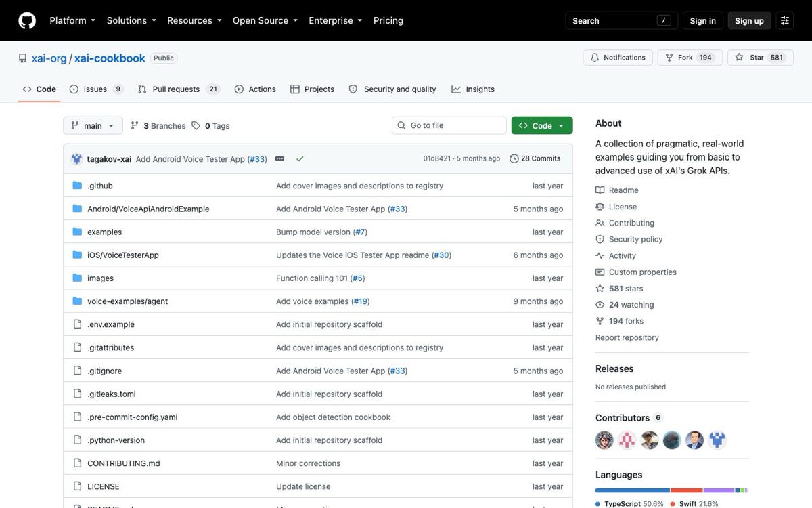Open the Contributing link in About
This screenshot has width=812, height=508.
point(625,223)
